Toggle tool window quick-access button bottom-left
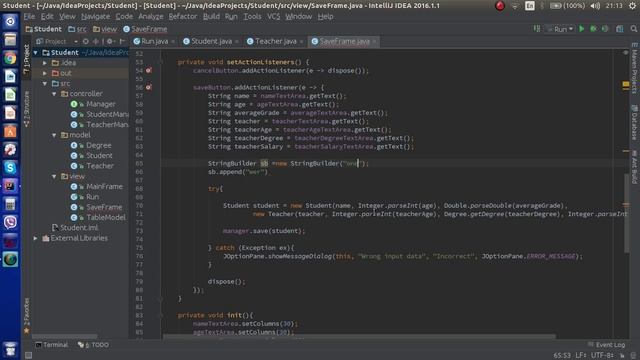 pos(28,355)
